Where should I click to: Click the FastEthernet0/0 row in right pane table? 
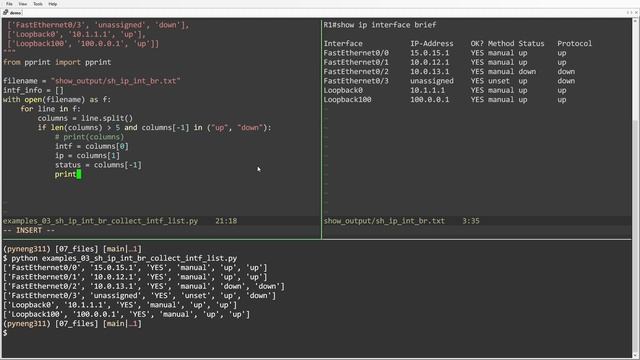click(x=445, y=53)
